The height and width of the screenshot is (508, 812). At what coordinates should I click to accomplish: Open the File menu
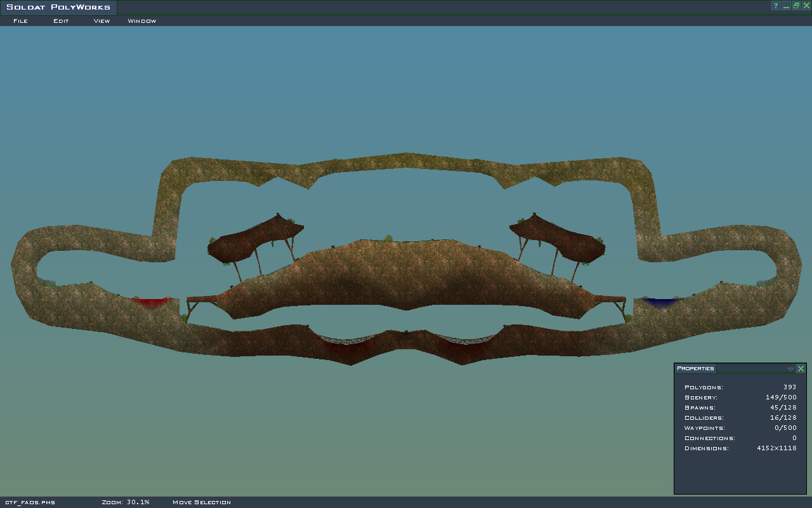tap(20, 21)
